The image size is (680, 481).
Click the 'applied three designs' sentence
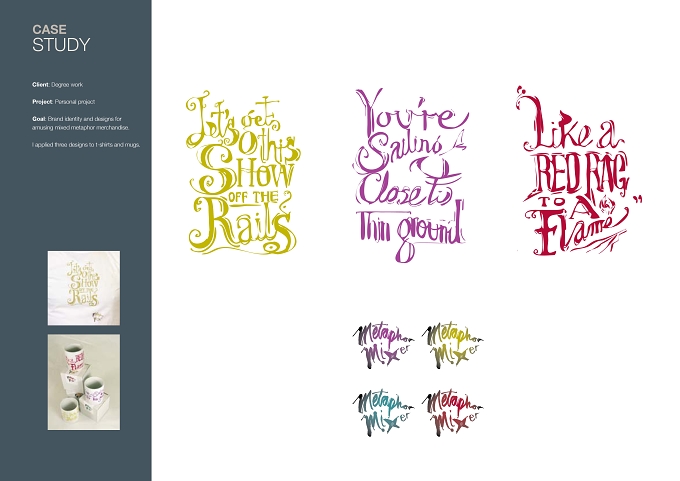[x=86, y=145]
